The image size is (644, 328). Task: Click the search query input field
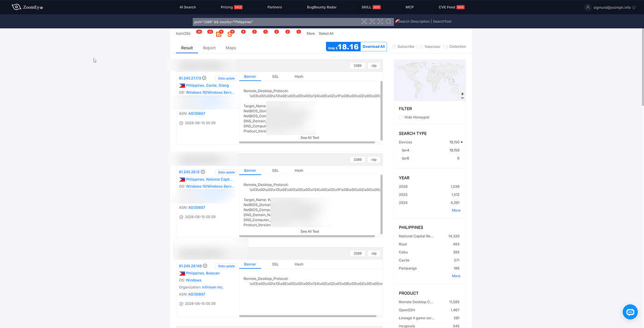[x=276, y=22]
